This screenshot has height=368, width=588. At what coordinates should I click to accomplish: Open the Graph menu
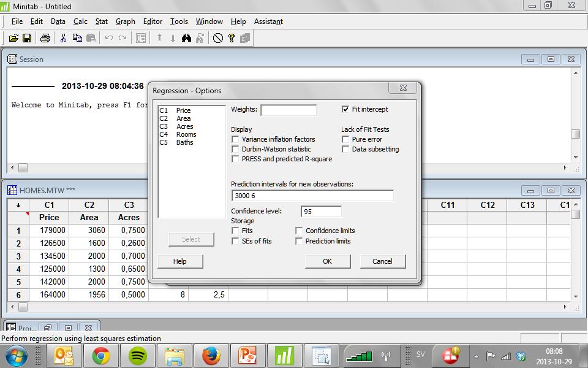(x=125, y=21)
